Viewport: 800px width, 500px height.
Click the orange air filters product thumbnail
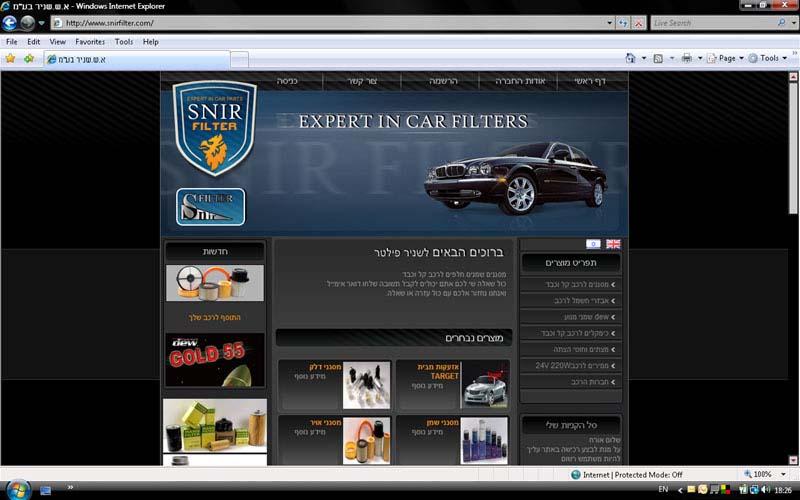[366, 441]
